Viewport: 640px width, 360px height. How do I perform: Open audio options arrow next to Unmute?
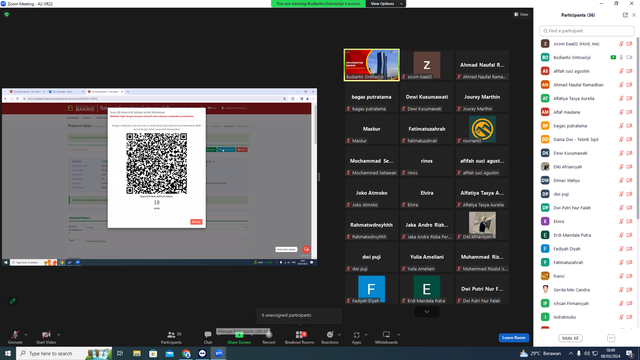pyautogui.click(x=26, y=335)
